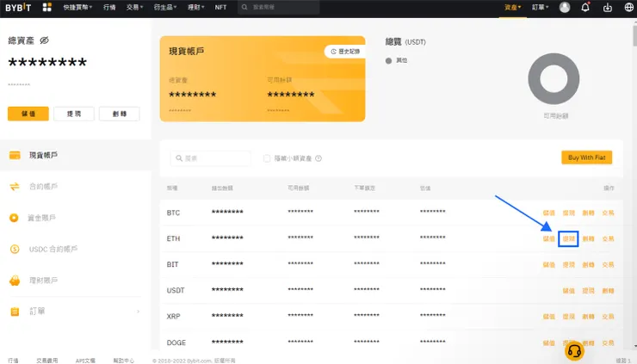
Task: Click the grey donut chart under 總覽
Action: coord(554,79)
